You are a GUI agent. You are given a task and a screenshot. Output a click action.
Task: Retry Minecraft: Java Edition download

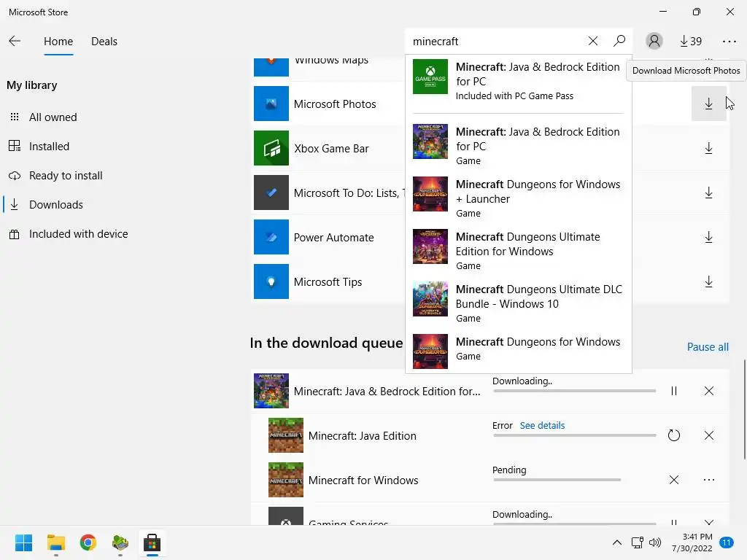point(673,435)
